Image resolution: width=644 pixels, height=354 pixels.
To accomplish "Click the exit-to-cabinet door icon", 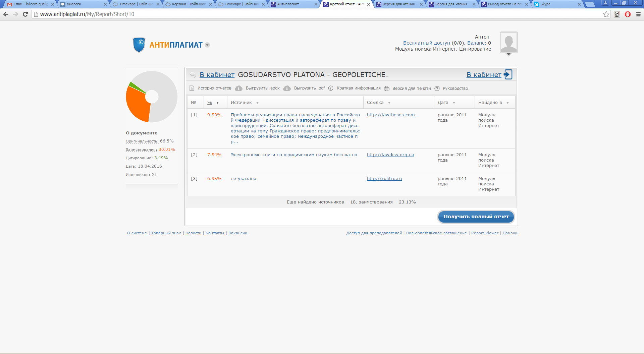I will click(x=508, y=74).
